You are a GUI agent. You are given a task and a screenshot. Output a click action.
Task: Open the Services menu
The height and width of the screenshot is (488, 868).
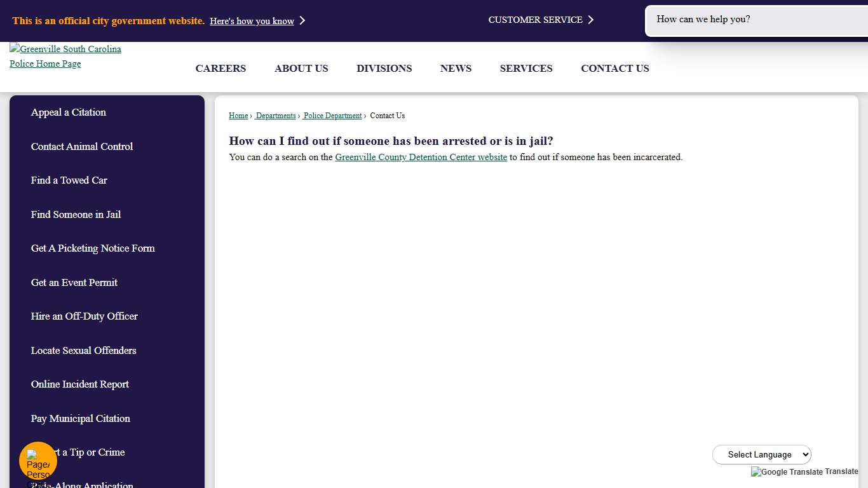coord(526,69)
